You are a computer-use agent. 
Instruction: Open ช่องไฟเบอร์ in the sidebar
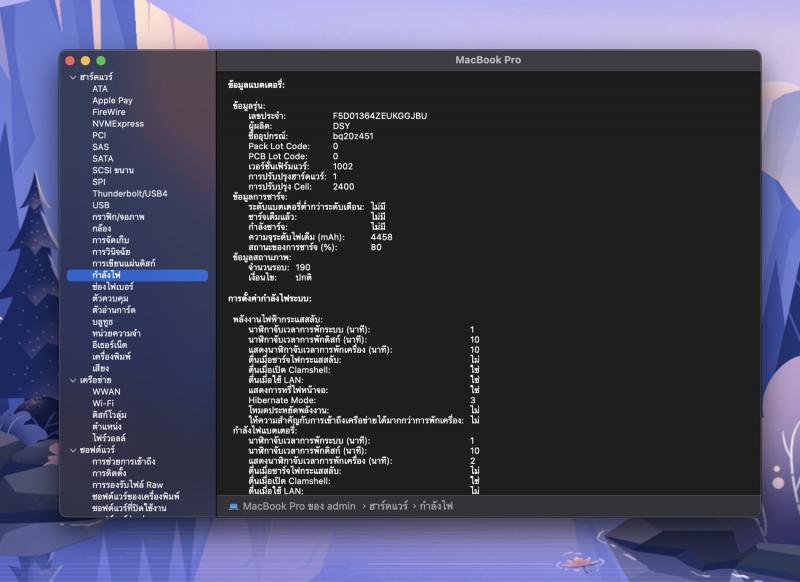pos(113,287)
